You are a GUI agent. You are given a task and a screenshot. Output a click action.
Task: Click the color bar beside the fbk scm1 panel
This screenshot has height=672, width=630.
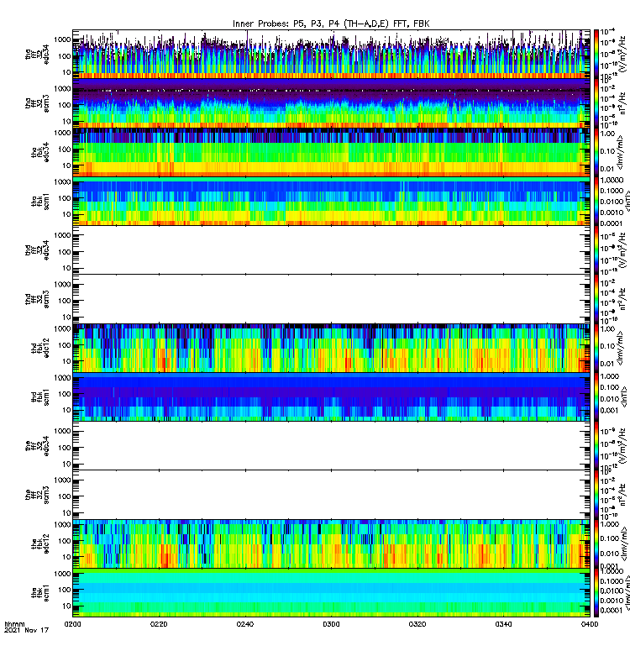point(596,593)
